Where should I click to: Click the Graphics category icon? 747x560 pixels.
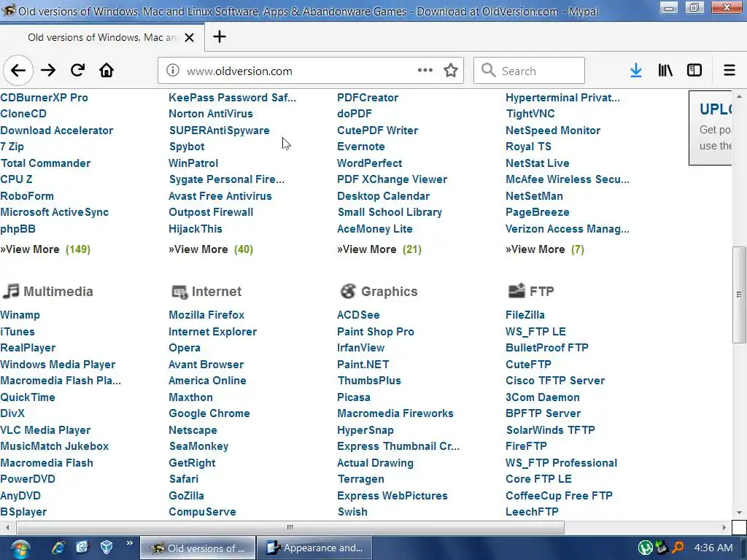point(348,291)
